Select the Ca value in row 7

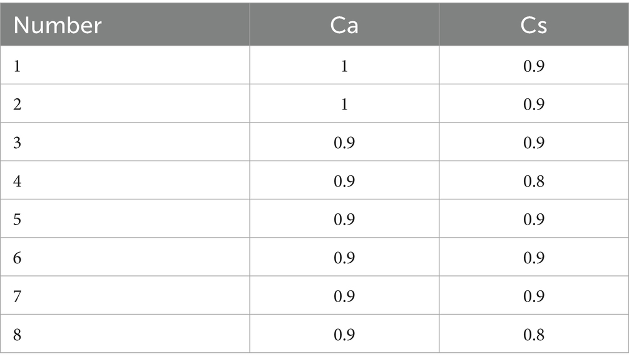(344, 296)
